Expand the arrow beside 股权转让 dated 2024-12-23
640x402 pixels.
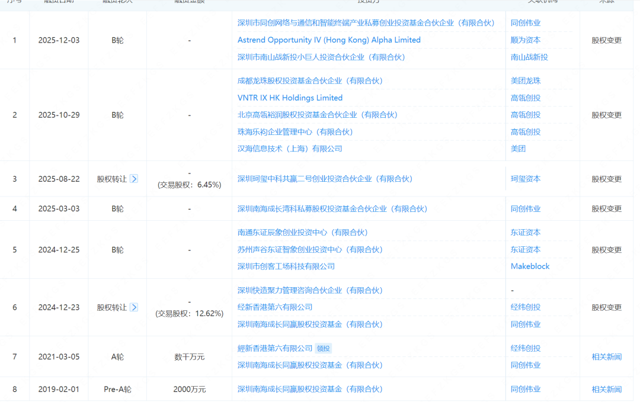pyautogui.click(x=135, y=308)
